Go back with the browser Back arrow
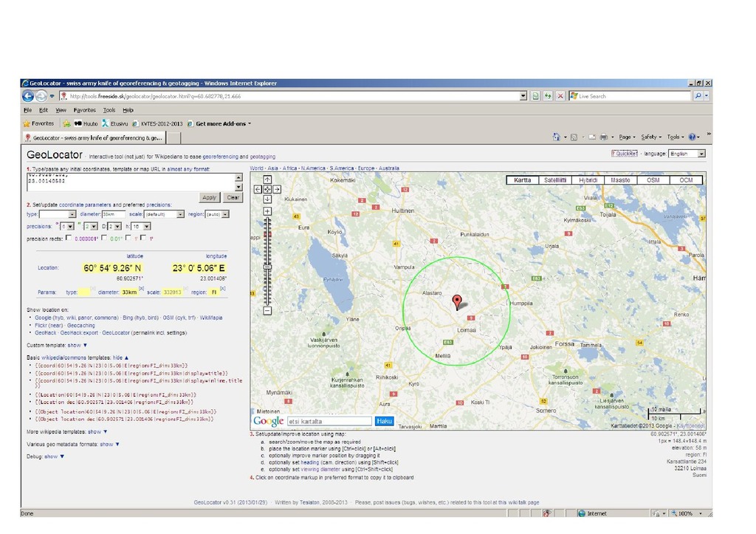 (x=28, y=96)
